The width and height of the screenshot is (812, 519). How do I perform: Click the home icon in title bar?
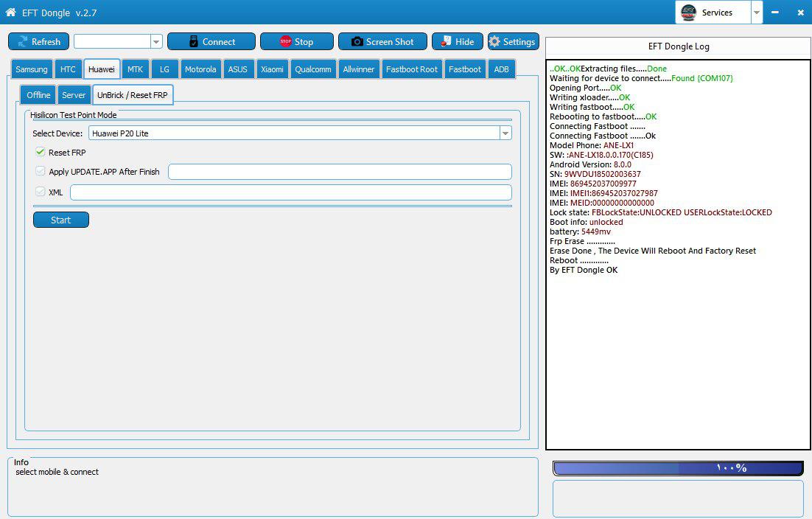(x=10, y=12)
